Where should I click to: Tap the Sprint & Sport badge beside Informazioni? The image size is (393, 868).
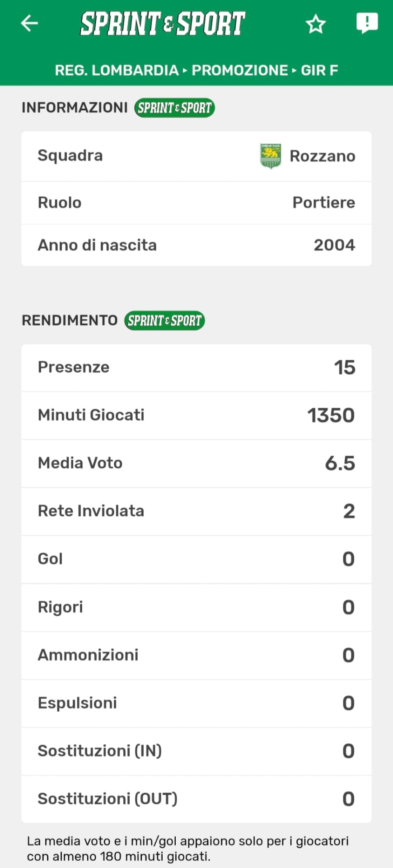coord(174,108)
